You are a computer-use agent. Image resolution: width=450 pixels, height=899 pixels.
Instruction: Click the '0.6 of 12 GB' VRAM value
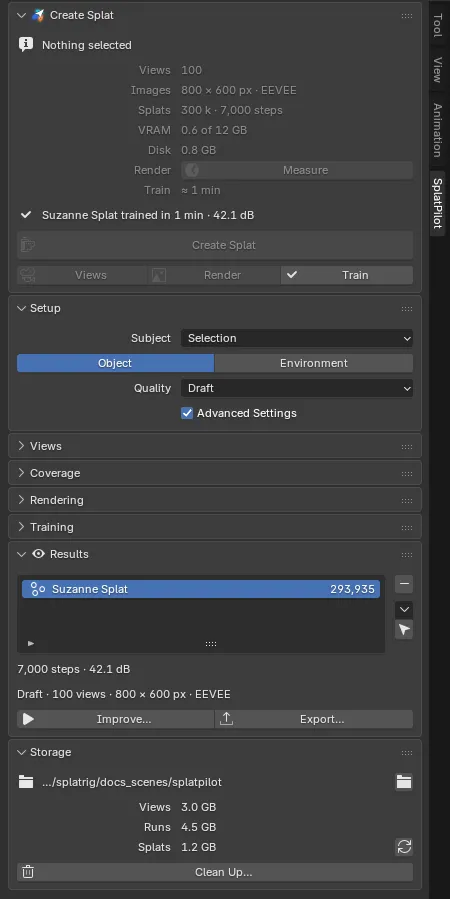click(x=214, y=130)
